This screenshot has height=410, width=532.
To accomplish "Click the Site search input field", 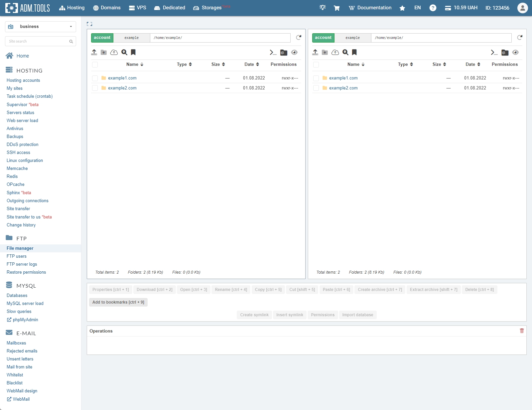I will pyautogui.click(x=38, y=41).
